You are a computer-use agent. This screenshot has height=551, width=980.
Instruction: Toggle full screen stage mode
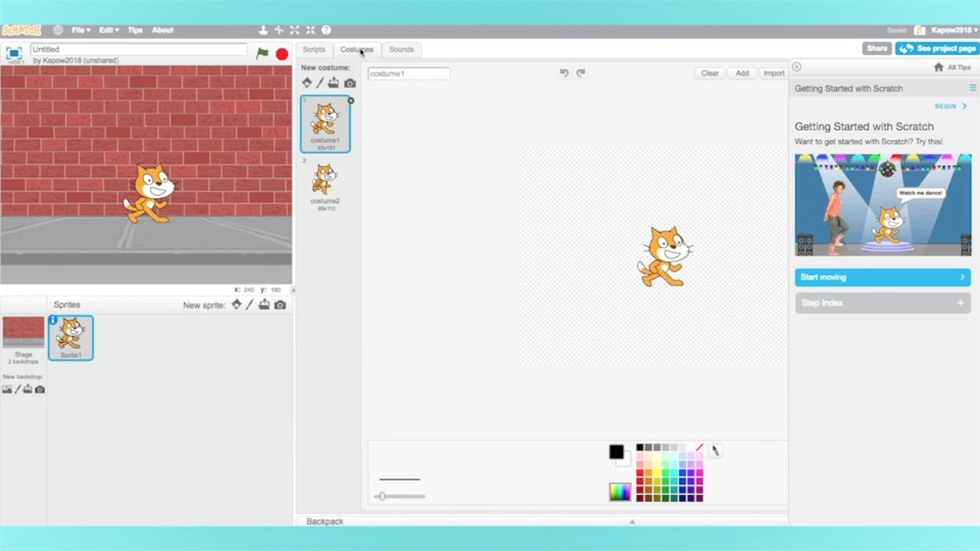click(14, 53)
